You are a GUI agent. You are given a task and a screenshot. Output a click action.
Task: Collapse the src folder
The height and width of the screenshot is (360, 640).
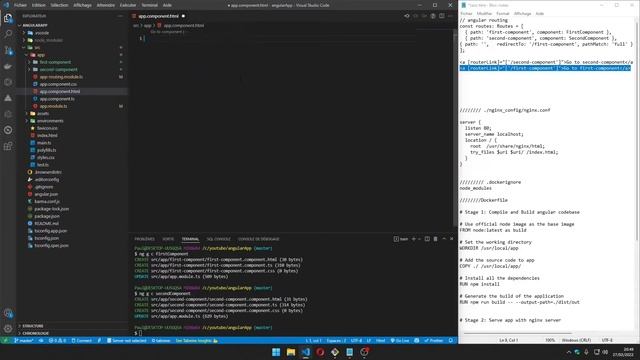tap(37, 47)
